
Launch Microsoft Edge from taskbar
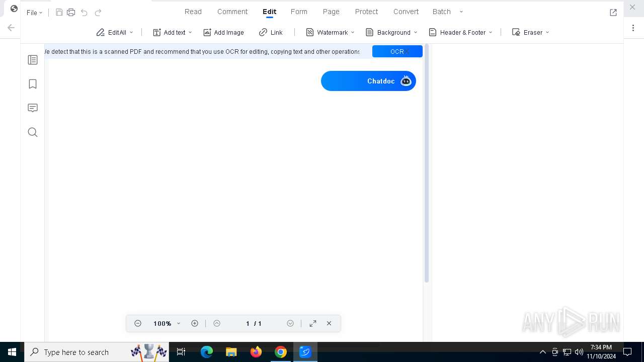coord(207,352)
